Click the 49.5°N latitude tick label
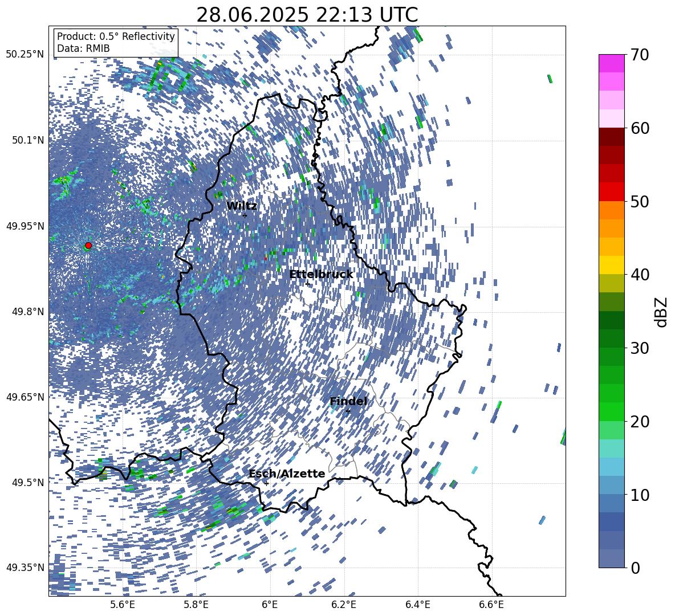Viewport: 675px width, 616px height. [27, 482]
